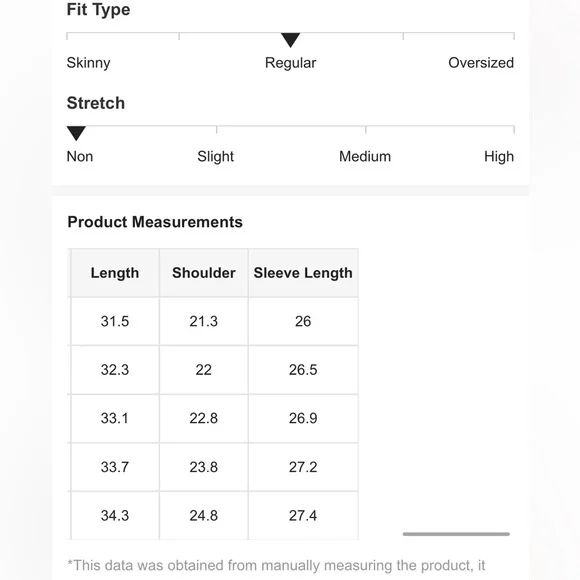The image size is (580, 580).
Task: Click the Fit Type triangle marker
Action: click(x=290, y=40)
